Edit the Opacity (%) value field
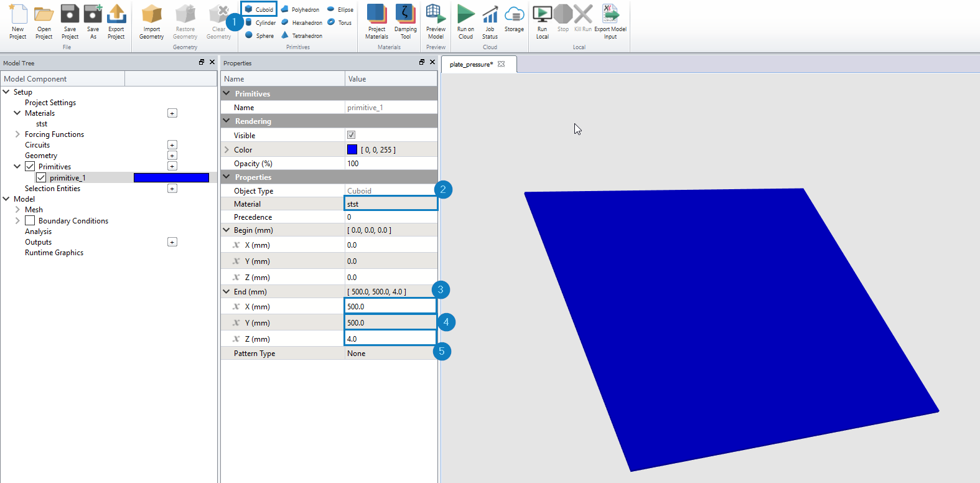Viewport: 980px width, 483px height. pos(391,163)
